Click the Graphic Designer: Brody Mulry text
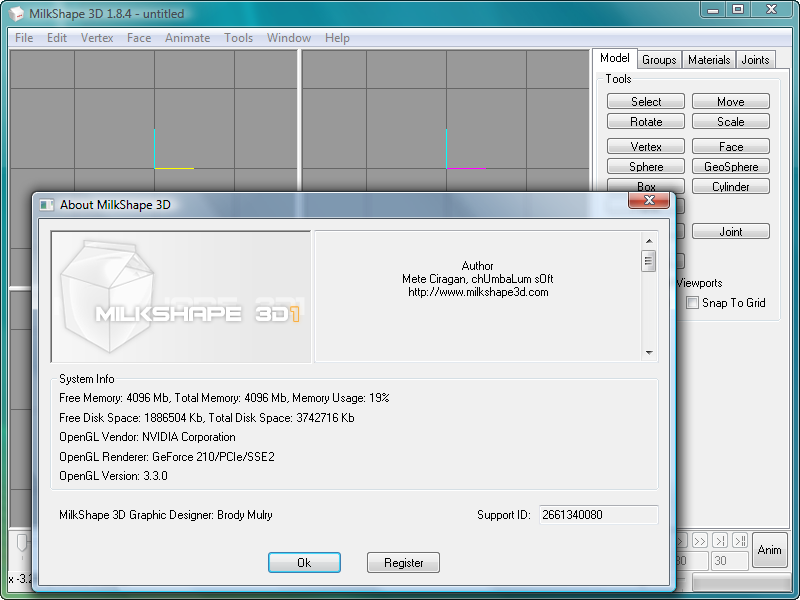The height and width of the screenshot is (600, 800). coord(166,515)
